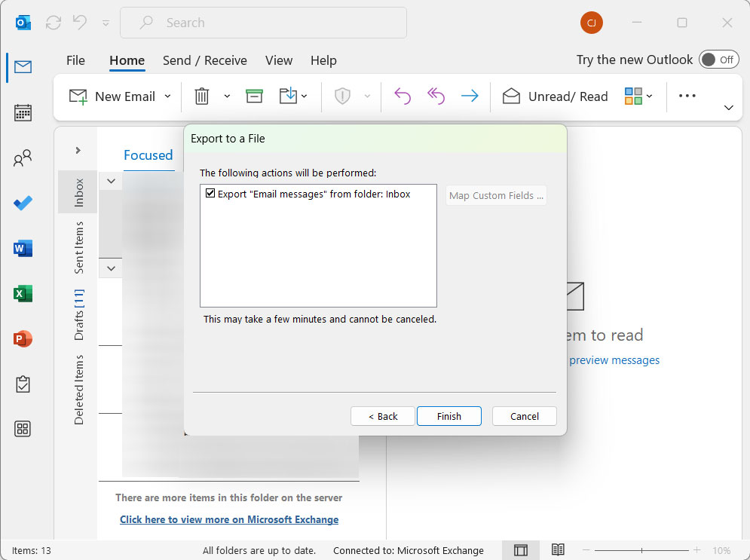Open the Word app shortcut
Viewport: 750px width, 560px height.
pos(23,249)
